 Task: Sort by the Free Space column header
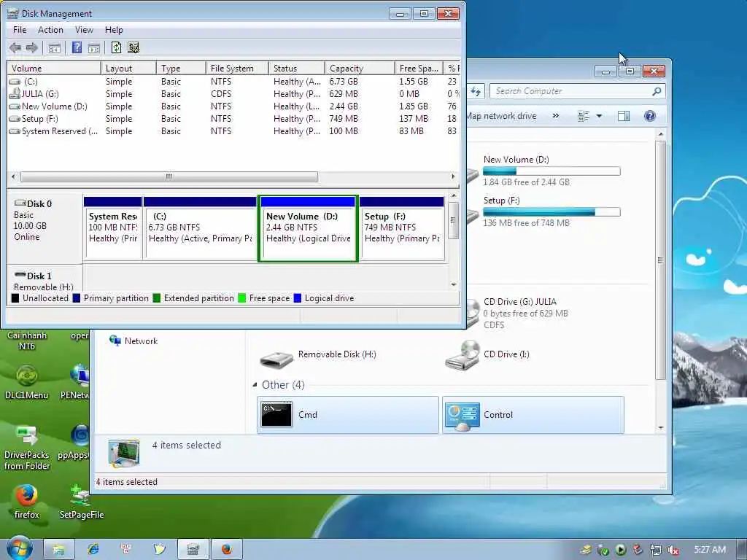click(418, 68)
